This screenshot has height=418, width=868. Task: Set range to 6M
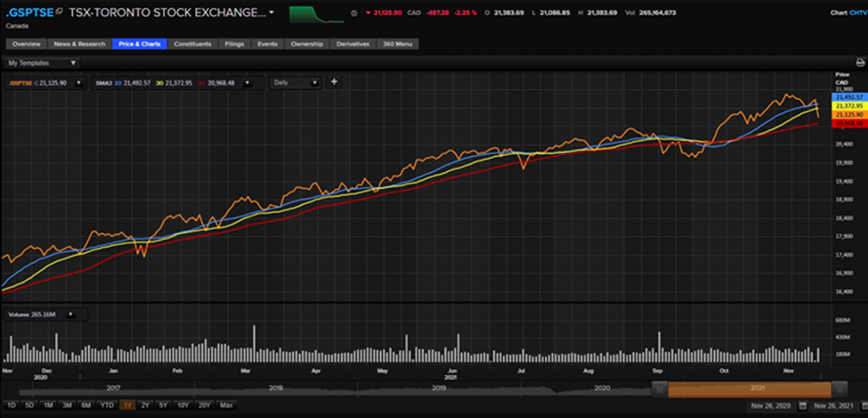point(85,406)
